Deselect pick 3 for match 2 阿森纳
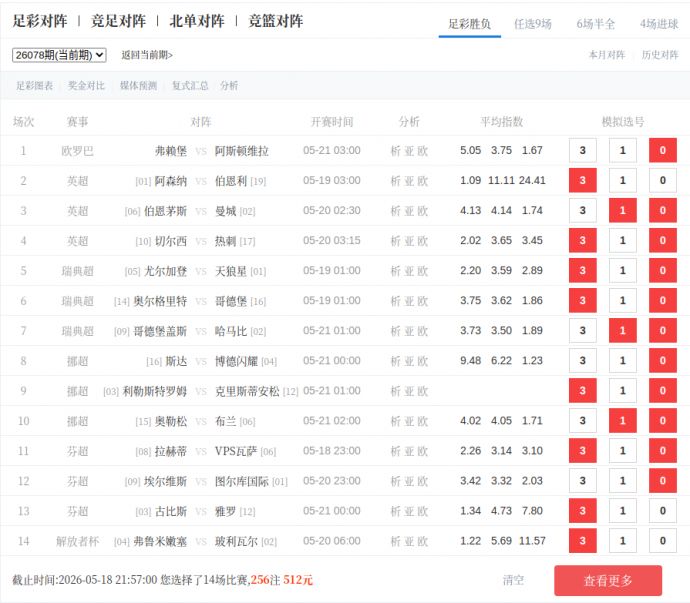Screen dimensions: 690x603 583,180
